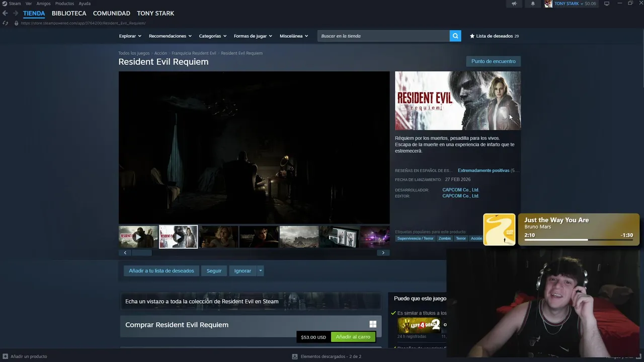Reload the page with refresh icon
This screenshot has width=644, height=362.
click(5, 23)
